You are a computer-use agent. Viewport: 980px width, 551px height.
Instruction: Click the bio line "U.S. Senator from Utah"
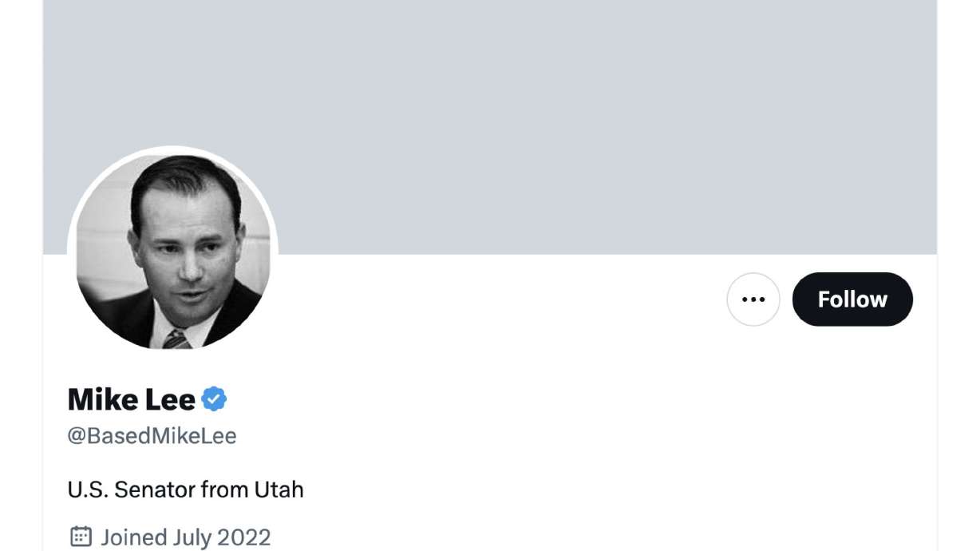[x=186, y=489]
